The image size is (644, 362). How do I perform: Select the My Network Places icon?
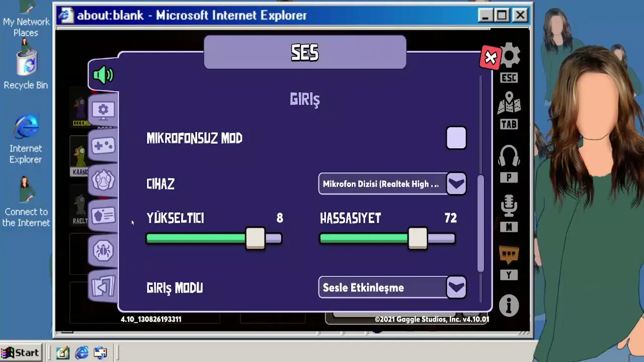coord(26,19)
